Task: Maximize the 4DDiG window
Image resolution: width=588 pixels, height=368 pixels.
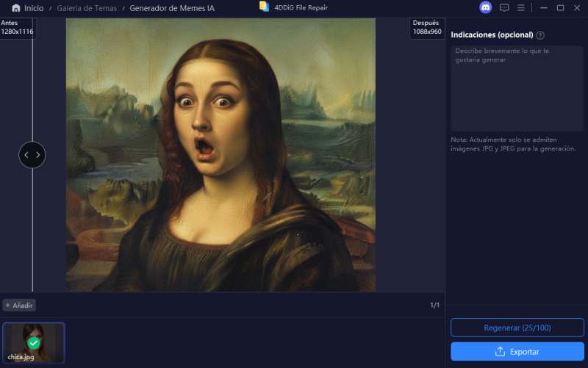Action: coord(560,7)
